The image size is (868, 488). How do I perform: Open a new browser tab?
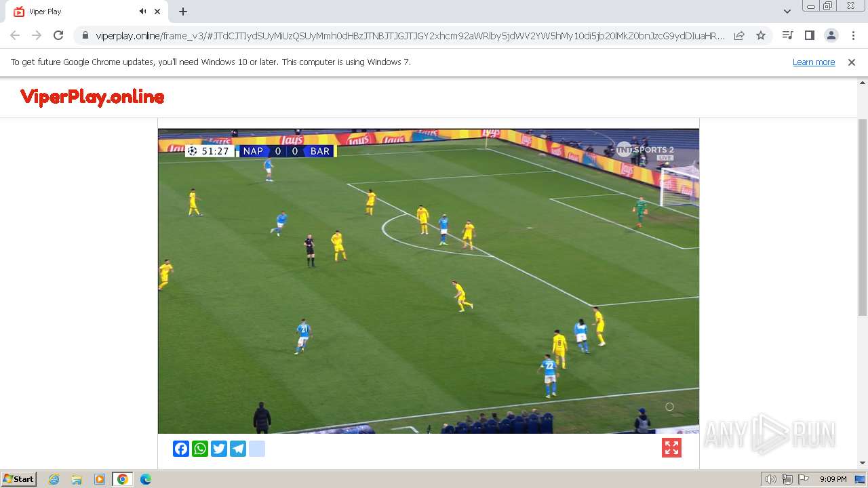(x=183, y=12)
